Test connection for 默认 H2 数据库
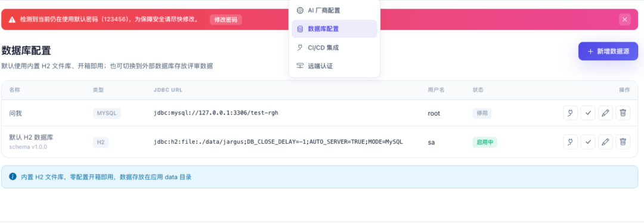This screenshot has width=644, height=223. [570, 142]
